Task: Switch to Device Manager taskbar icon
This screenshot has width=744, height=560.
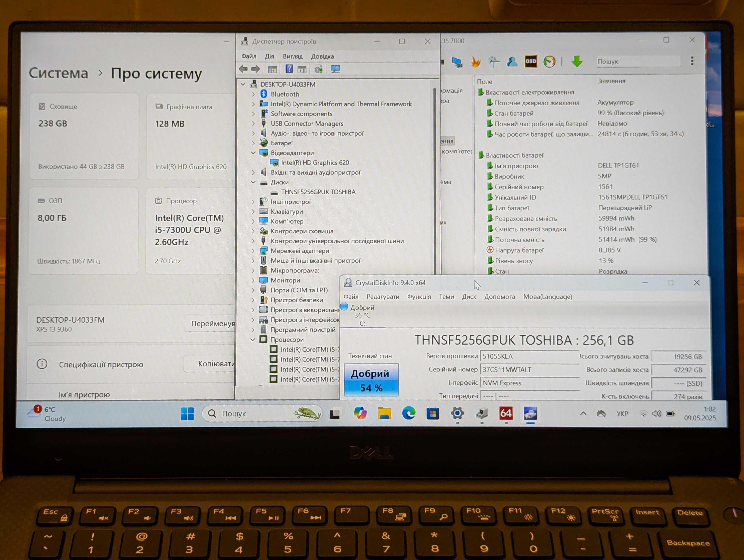Action: [482, 413]
